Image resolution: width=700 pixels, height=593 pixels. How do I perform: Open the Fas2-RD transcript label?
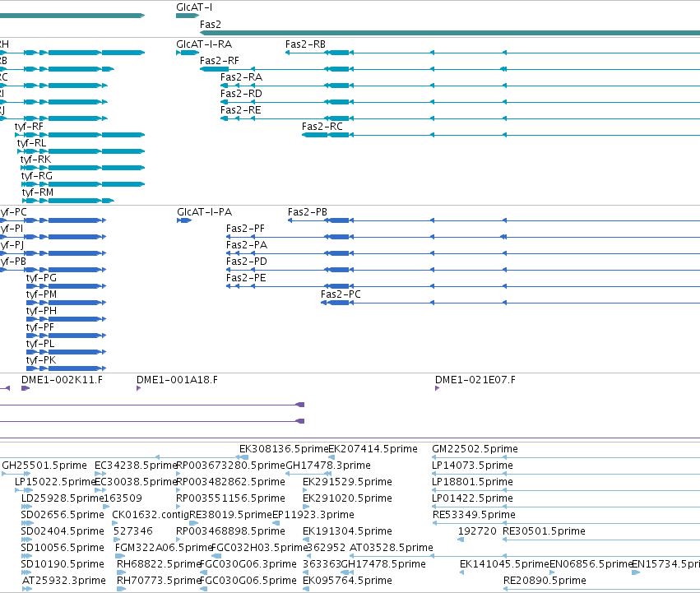tap(241, 94)
